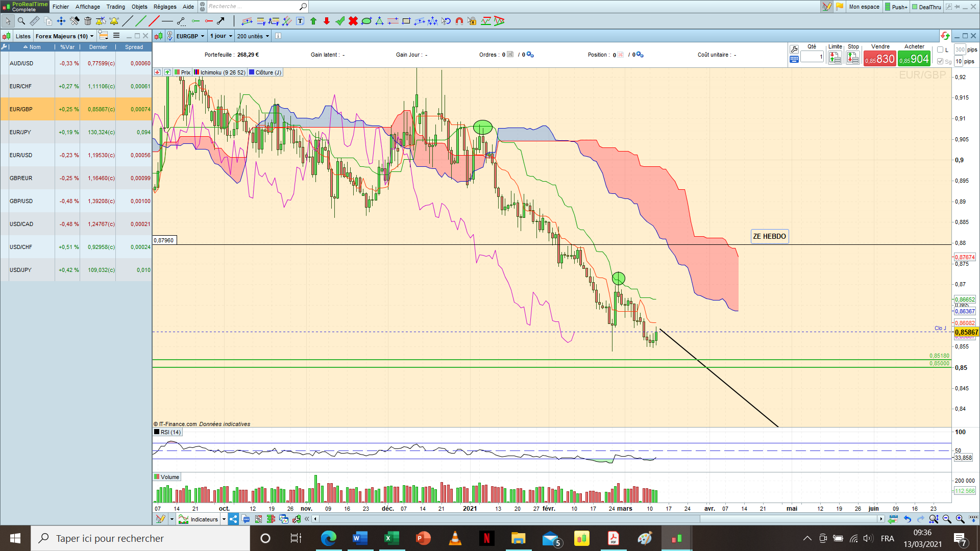Screen dimensions: 980x551
Task: Open the '1 jour' timeframe dropdown
Action: [x=221, y=36]
